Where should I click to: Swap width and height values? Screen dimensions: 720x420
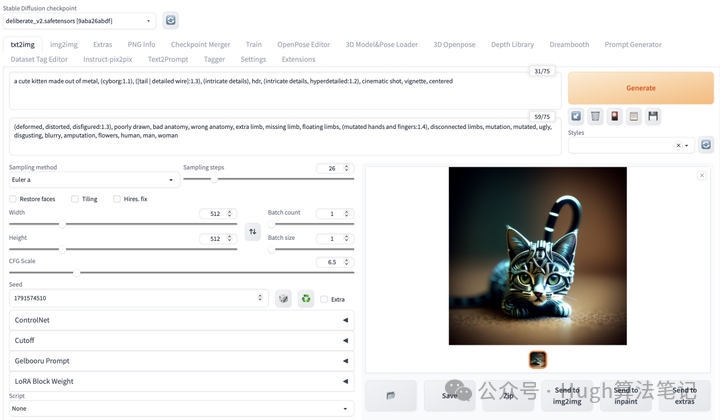[253, 231]
